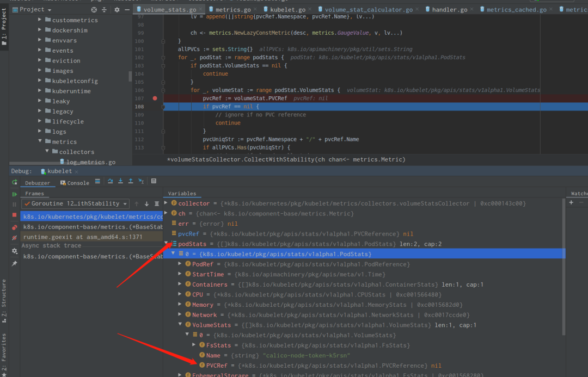This screenshot has height=377, width=588.
Task: Collapse the VolumeStats field
Action: (180, 325)
